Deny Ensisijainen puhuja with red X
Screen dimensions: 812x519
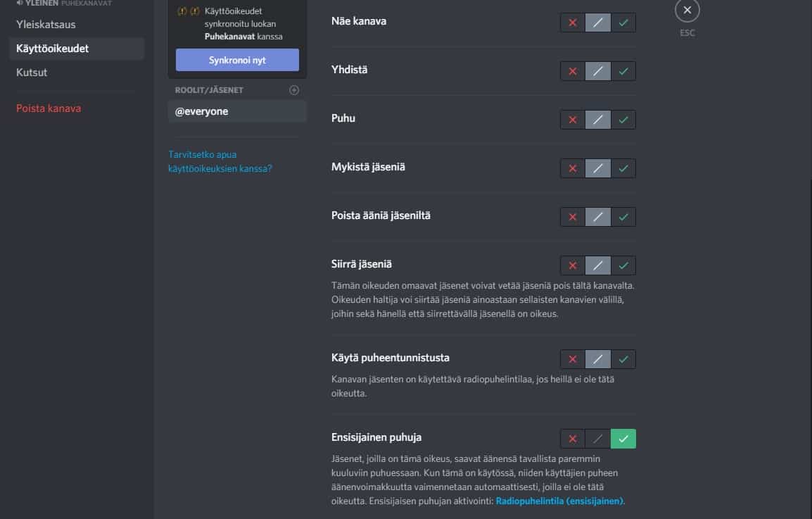tap(572, 439)
